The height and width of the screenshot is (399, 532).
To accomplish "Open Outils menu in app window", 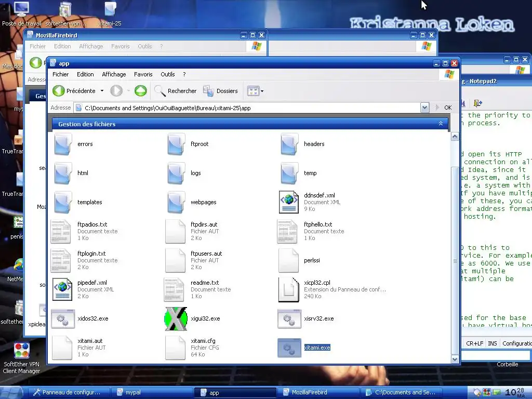I will [x=168, y=74].
